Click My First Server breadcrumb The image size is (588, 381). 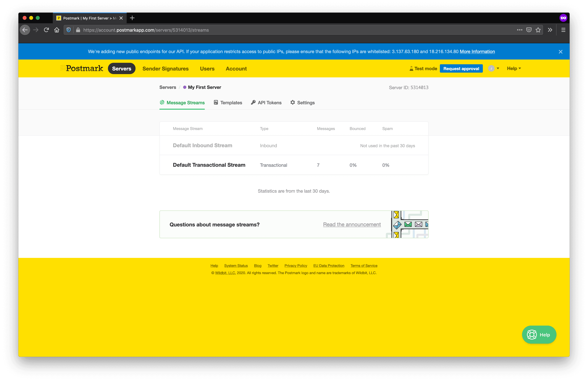204,87
